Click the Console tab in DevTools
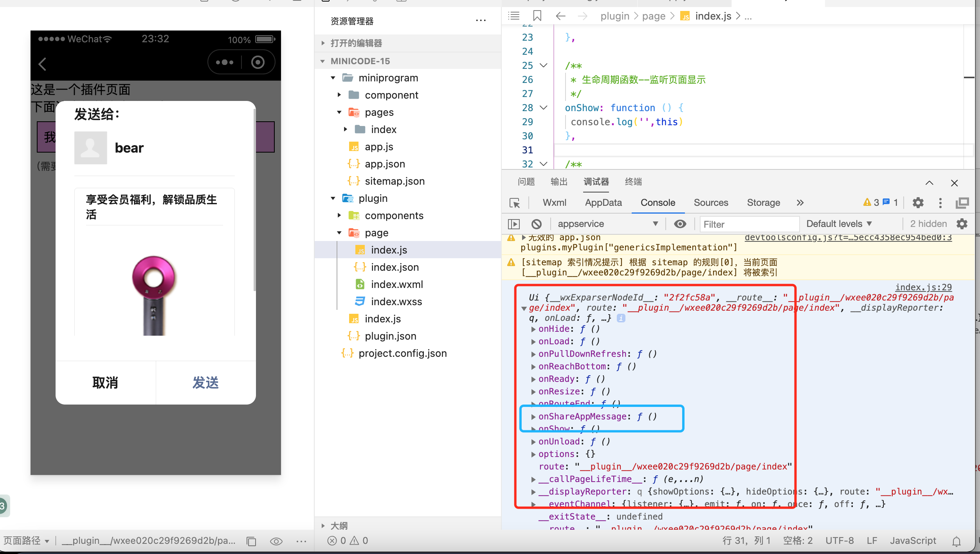This screenshot has width=980, height=554. 658,202
